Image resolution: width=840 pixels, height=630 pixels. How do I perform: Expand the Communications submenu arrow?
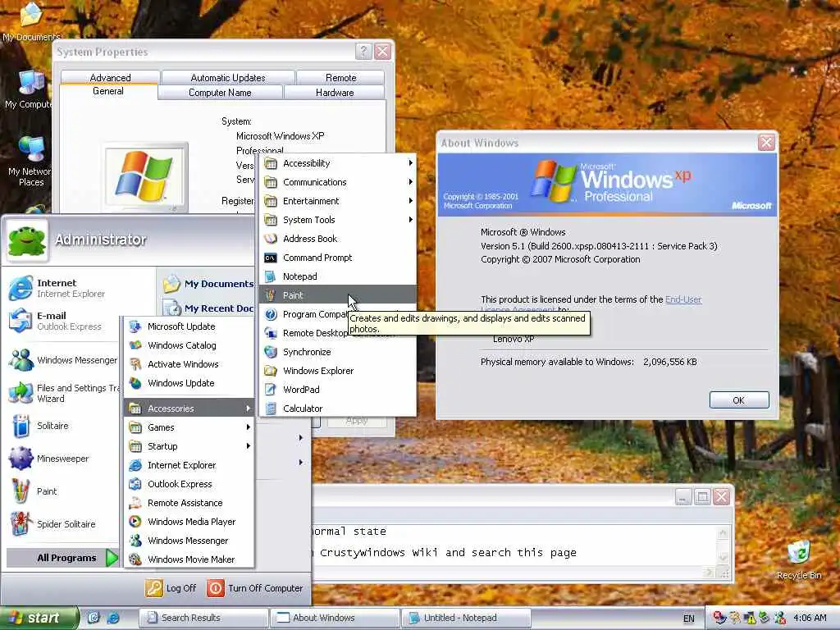click(x=410, y=182)
